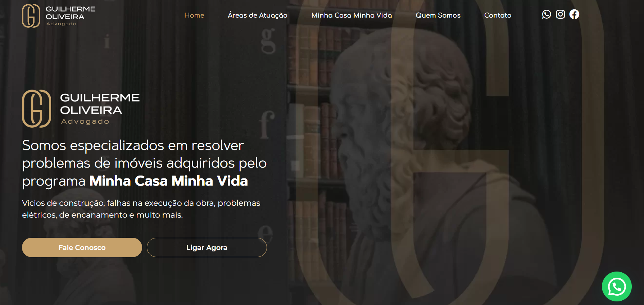Navigate to the Contato page
This screenshot has height=305, width=644.
pos(498,15)
